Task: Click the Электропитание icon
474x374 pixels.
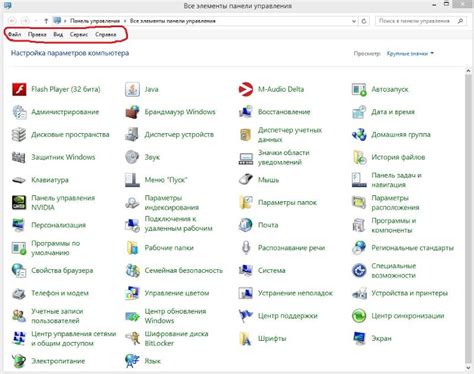Action: click(19, 361)
